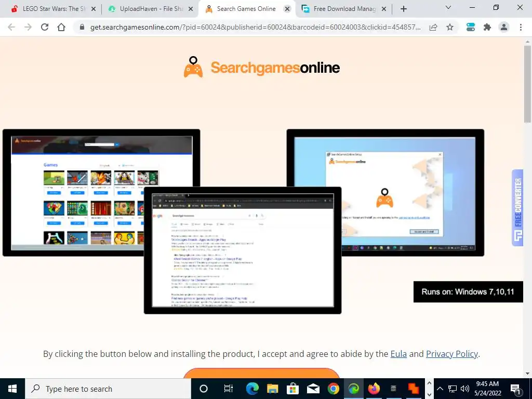This screenshot has height=399, width=532.
Task: Open the Chrome profile avatar menu
Action: pos(504,27)
